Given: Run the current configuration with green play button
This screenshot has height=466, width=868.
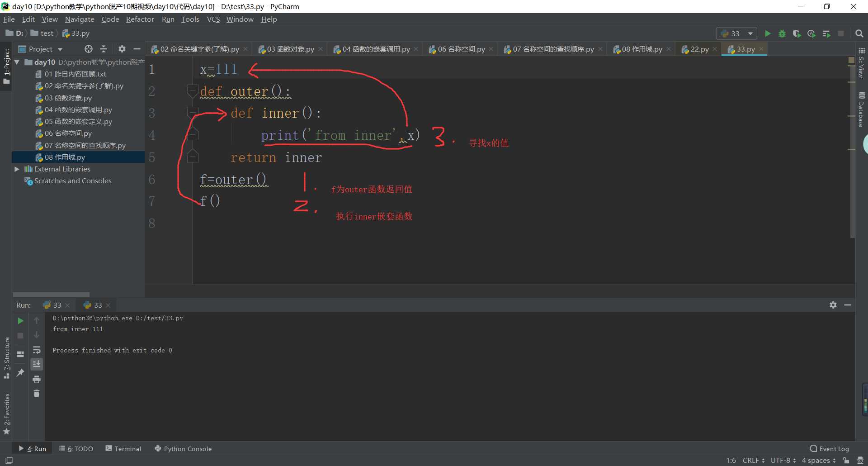Looking at the screenshot, I should point(768,33).
